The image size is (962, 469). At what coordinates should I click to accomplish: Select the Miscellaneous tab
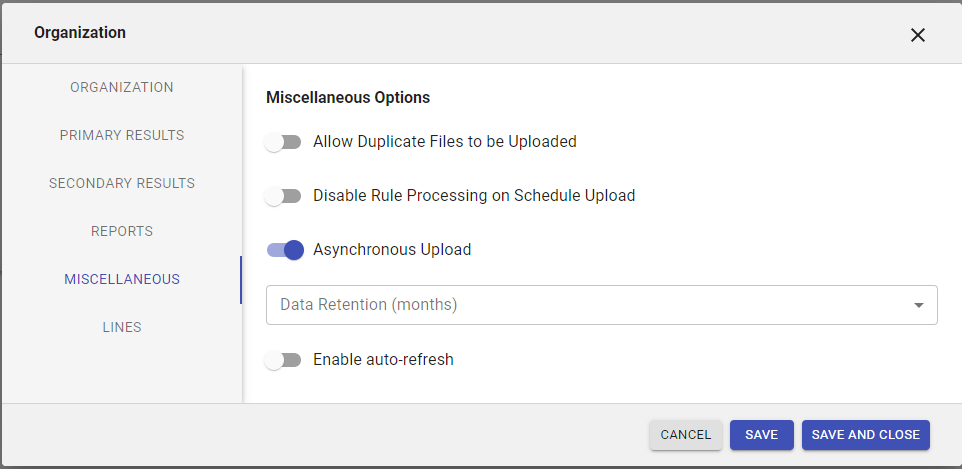(121, 279)
